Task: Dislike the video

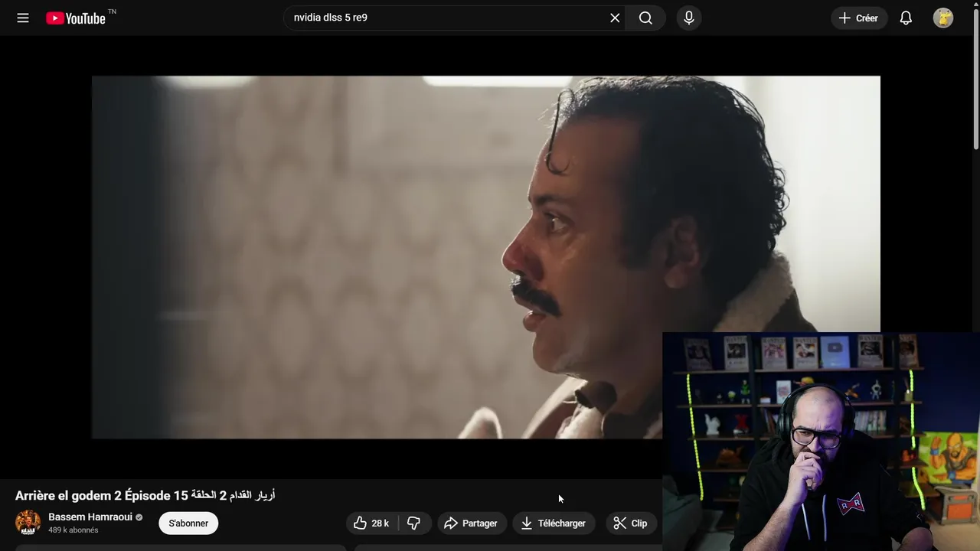Action: point(414,523)
